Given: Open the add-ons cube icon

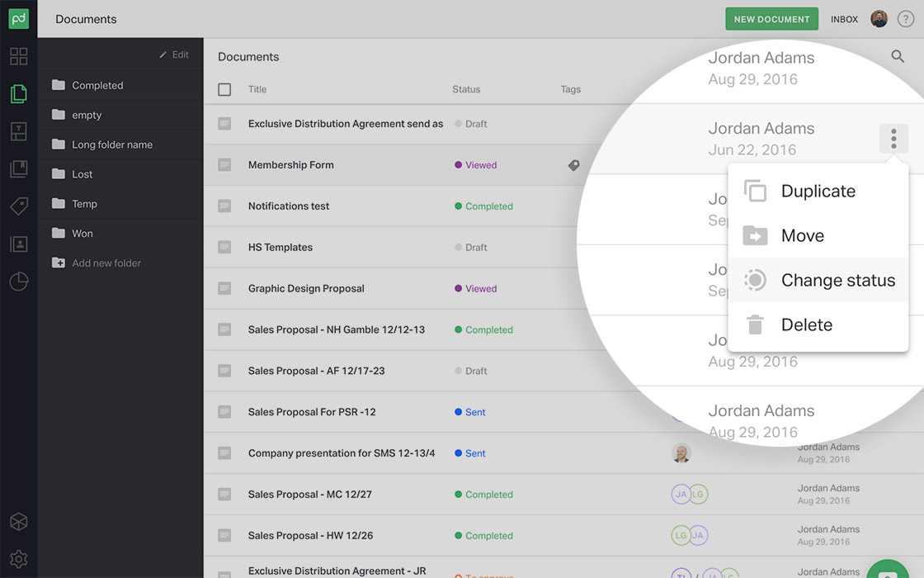Looking at the screenshot, I should [19, 521].
